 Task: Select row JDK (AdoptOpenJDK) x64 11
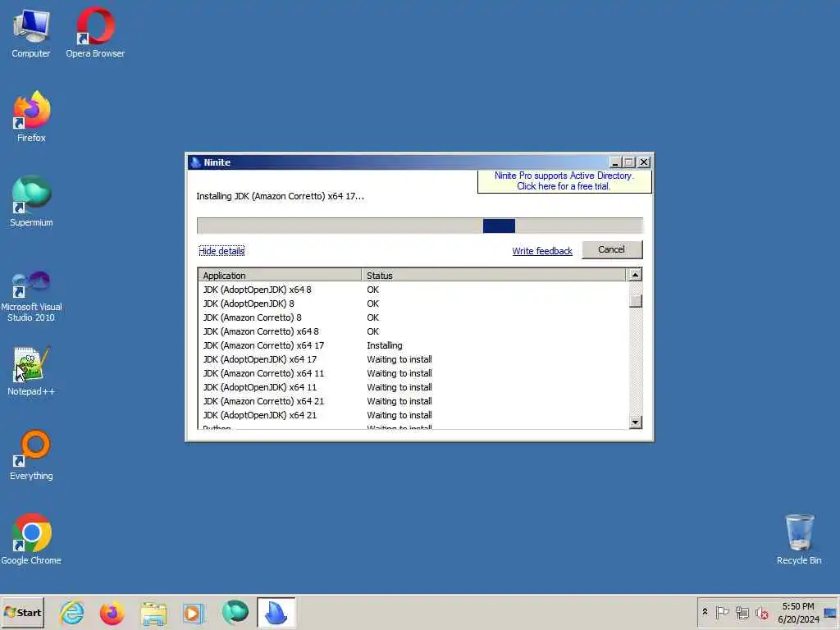(x=413, y=387)
